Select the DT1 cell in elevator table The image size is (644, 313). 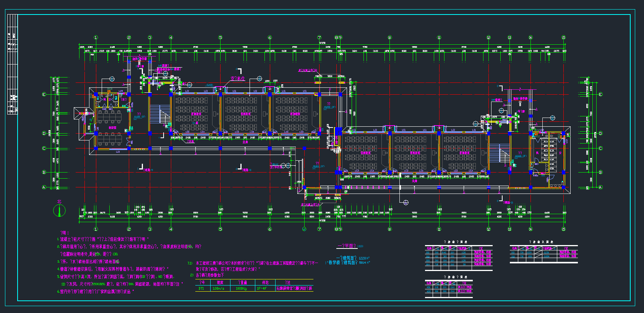(x=201, y=289)
